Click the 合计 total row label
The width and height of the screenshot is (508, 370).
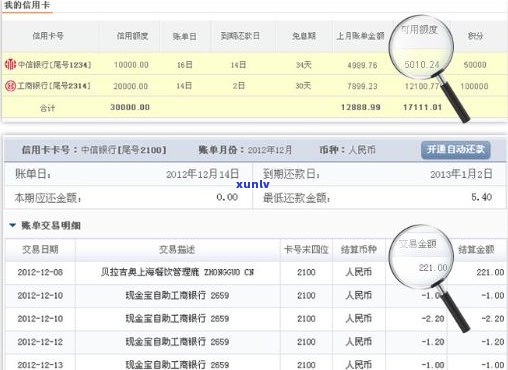(47, 108)
